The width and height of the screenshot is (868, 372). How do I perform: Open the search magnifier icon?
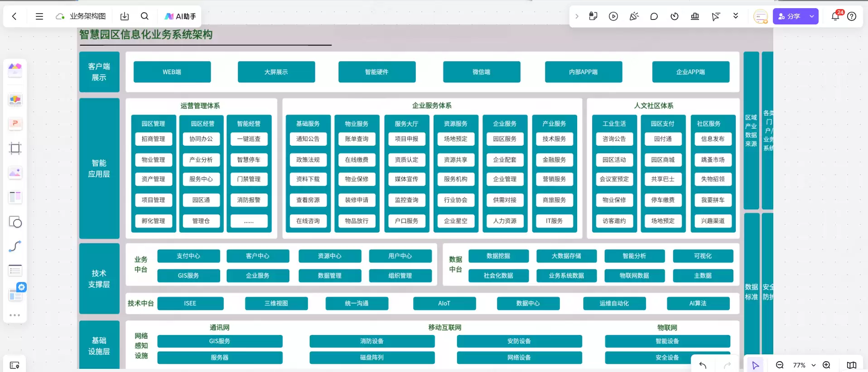point(145,16)
